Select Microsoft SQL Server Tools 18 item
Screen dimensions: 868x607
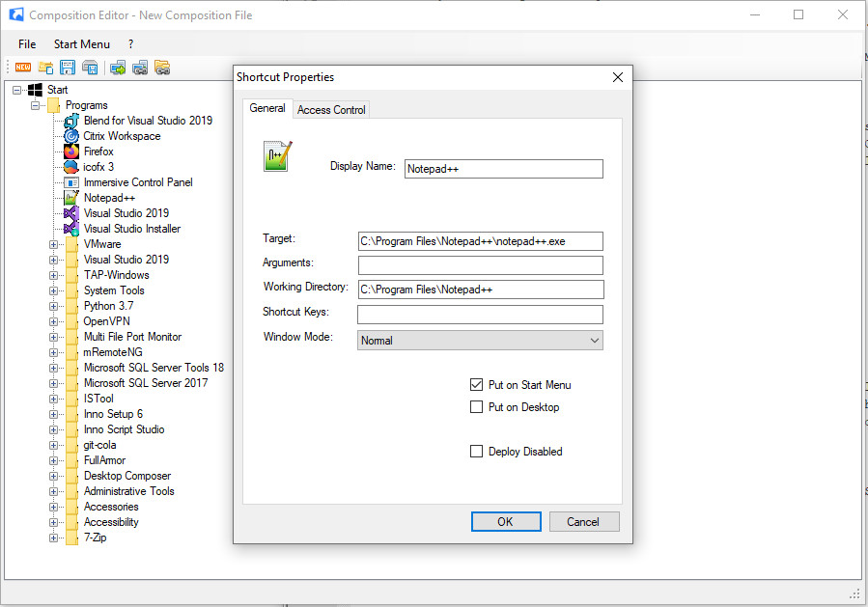point(154,368)
